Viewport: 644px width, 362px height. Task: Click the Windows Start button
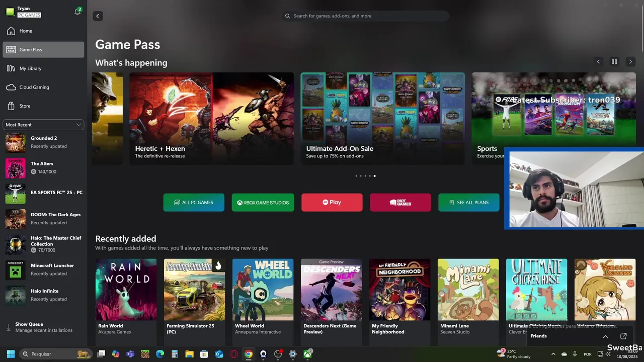pyautogui.click(x=11, y=354)
